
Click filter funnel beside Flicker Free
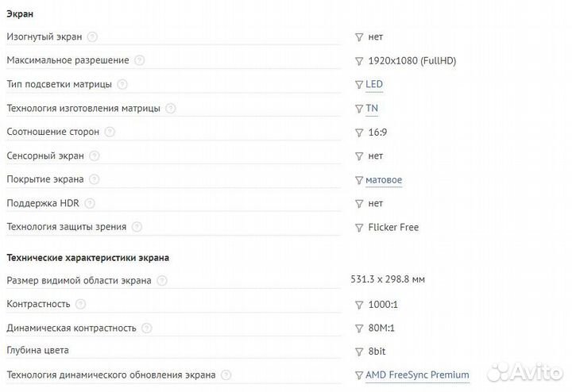[x=359, y=227]
